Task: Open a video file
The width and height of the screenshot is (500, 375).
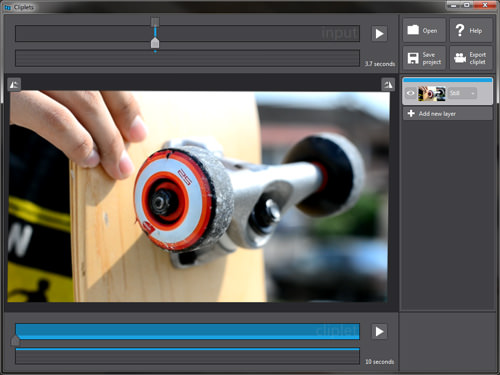Action: coord(424,30)
